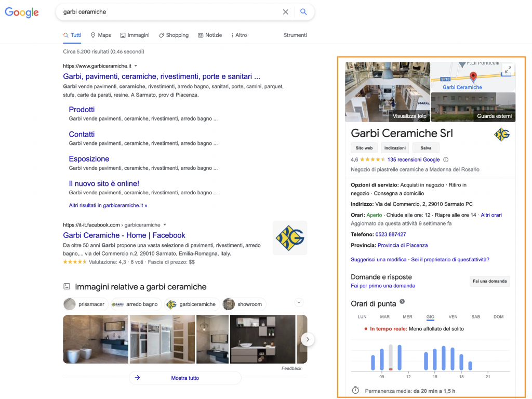Select the GIO day tab
Image resolution: width=532 pixels, height=399 pixels.
coord(430,317)
